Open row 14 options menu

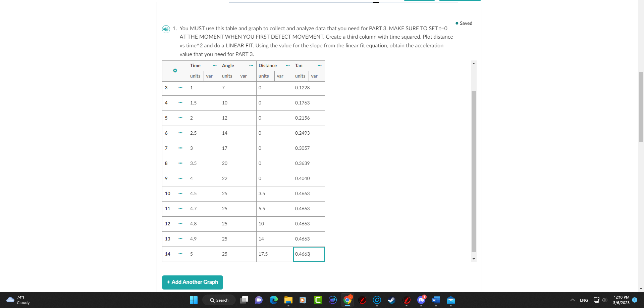pos(180,254)
